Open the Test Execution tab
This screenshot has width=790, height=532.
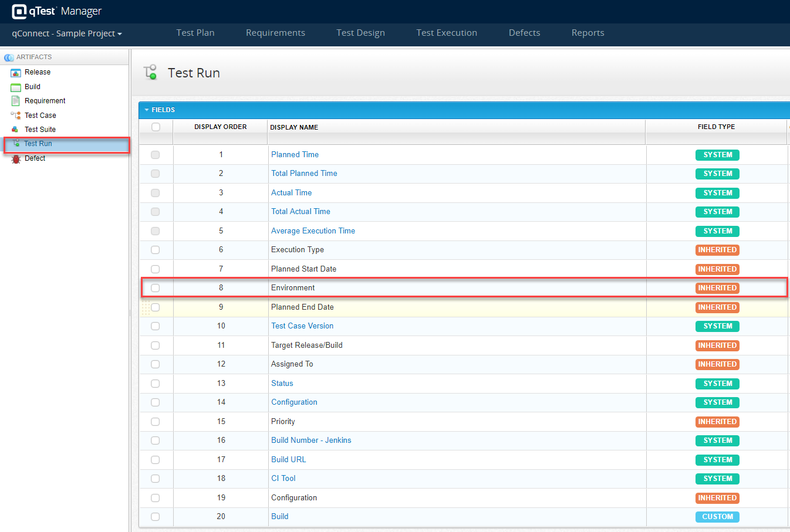click(447, 33)
